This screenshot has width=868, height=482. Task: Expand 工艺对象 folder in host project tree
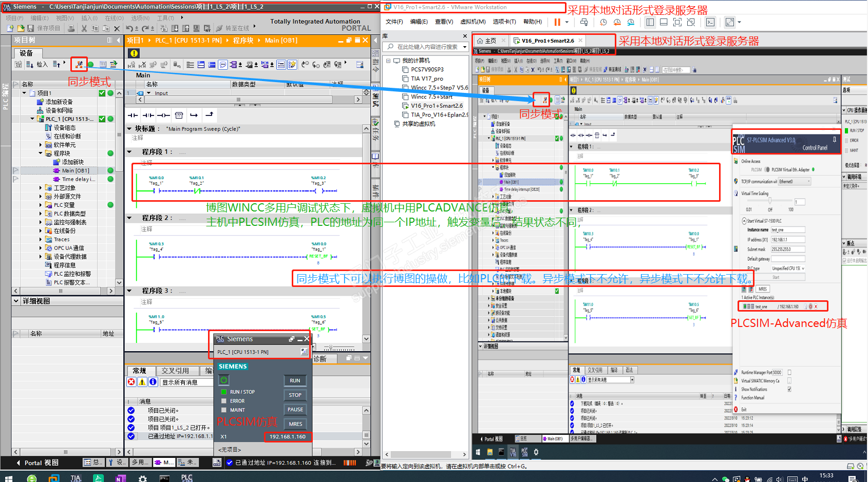pyautogui.click(x=41, y=188)
